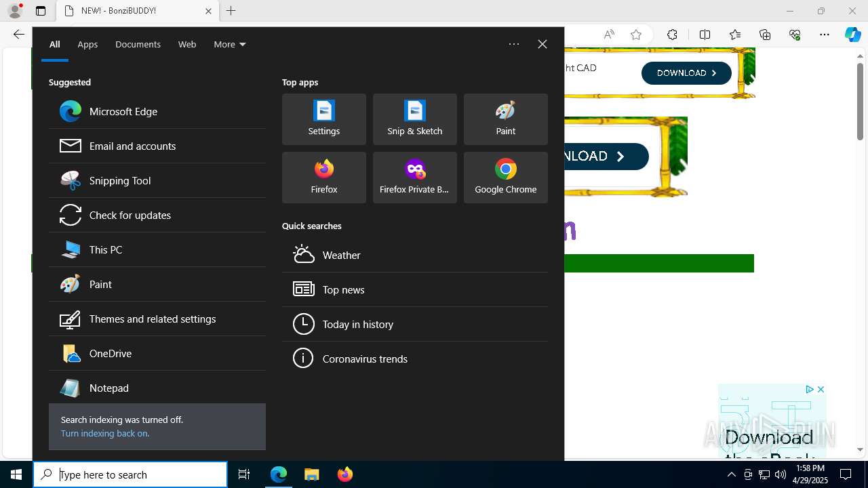Launch Google Chrome from Top apps
This screenshot has height=488, width=868.
(506, 178)
